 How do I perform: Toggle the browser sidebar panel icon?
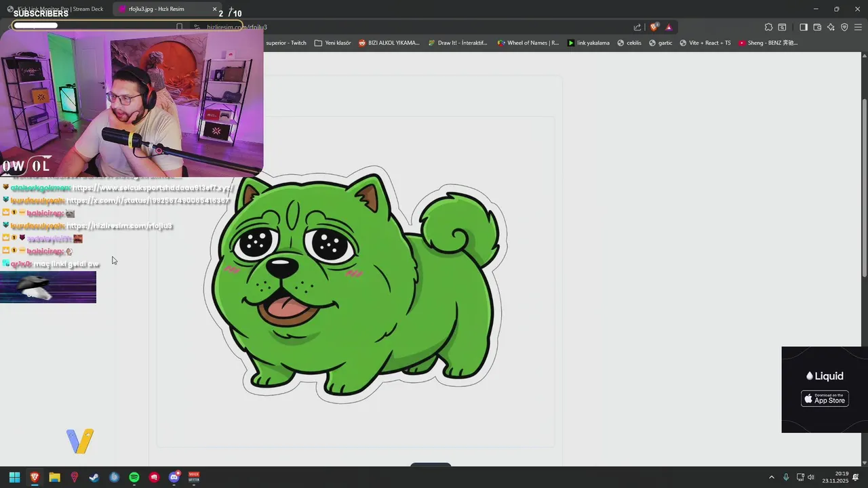pyautogui.click(x=804, y=27)
